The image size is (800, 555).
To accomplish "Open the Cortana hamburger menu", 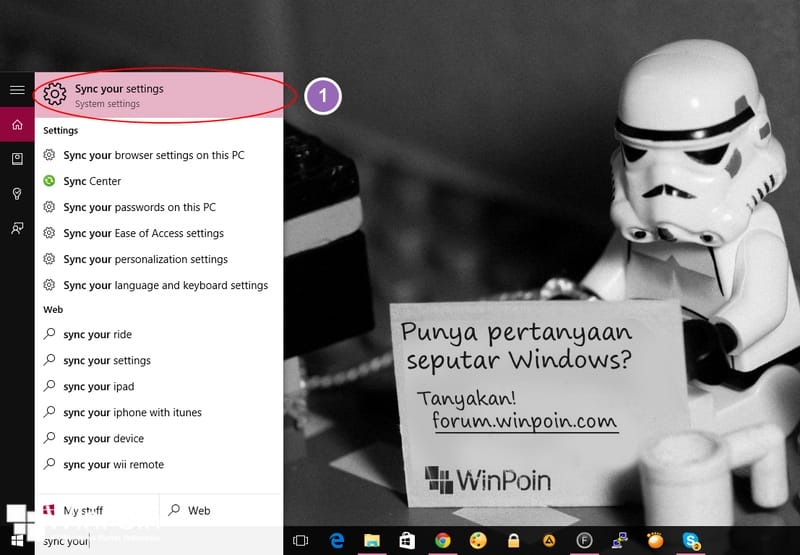I will click(x=17, y=90).
